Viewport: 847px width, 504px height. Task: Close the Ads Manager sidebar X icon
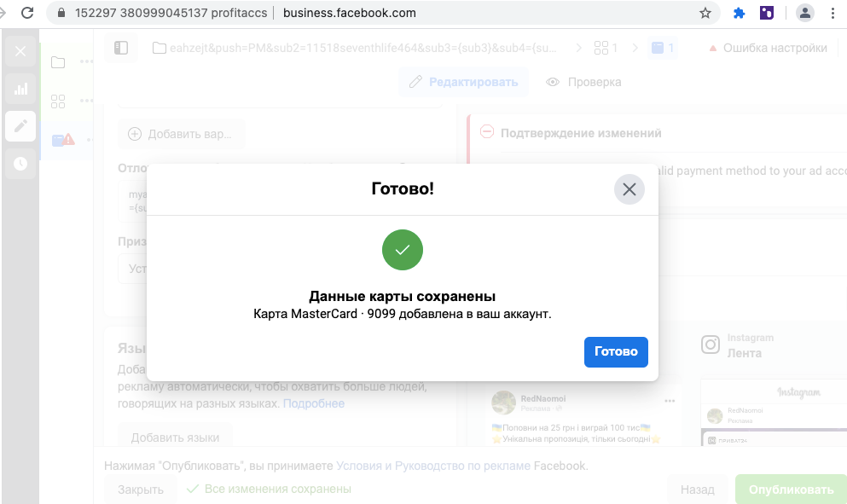(20, 51)
